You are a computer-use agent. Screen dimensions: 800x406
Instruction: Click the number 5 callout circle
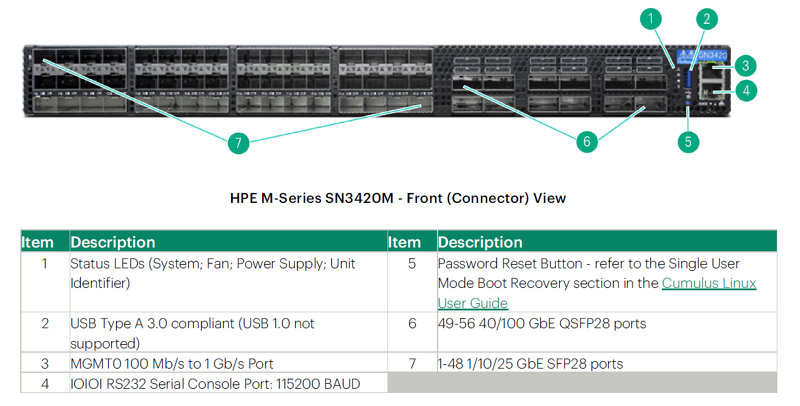pyautogui.click(x=687, y=141)
